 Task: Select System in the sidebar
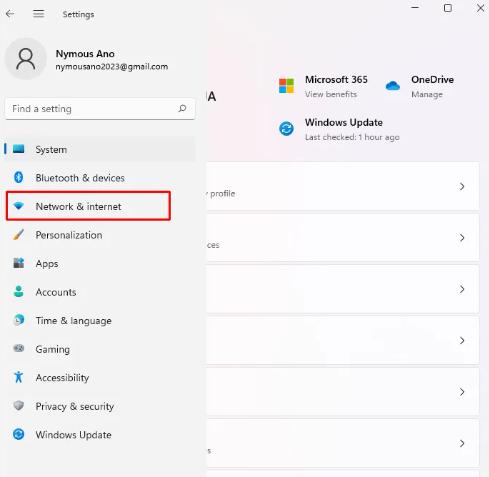click(100, 149)
